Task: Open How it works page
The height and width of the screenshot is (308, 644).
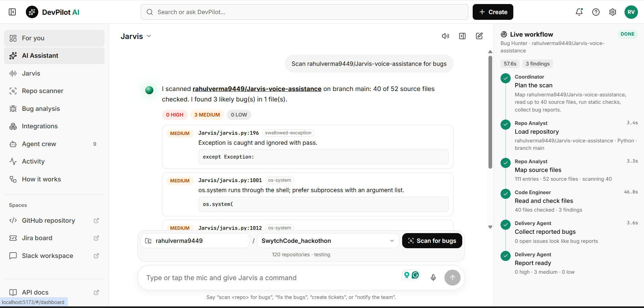Action: click(x=54, y=179)
